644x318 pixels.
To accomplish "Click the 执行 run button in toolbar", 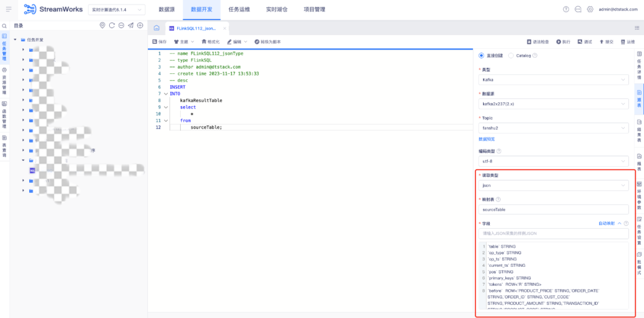I will pos(563,42).
